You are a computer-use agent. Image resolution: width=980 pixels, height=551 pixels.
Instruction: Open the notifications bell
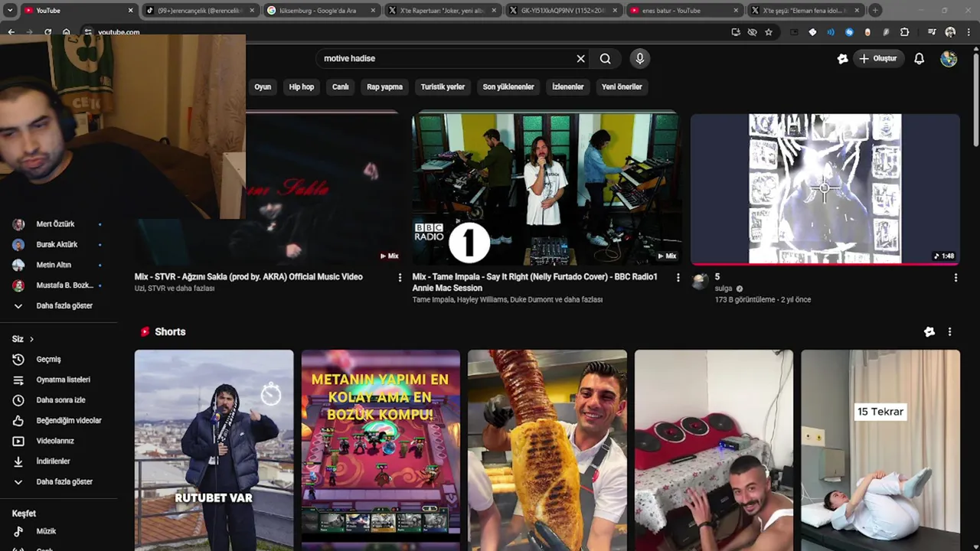click(x=919, y=59)
